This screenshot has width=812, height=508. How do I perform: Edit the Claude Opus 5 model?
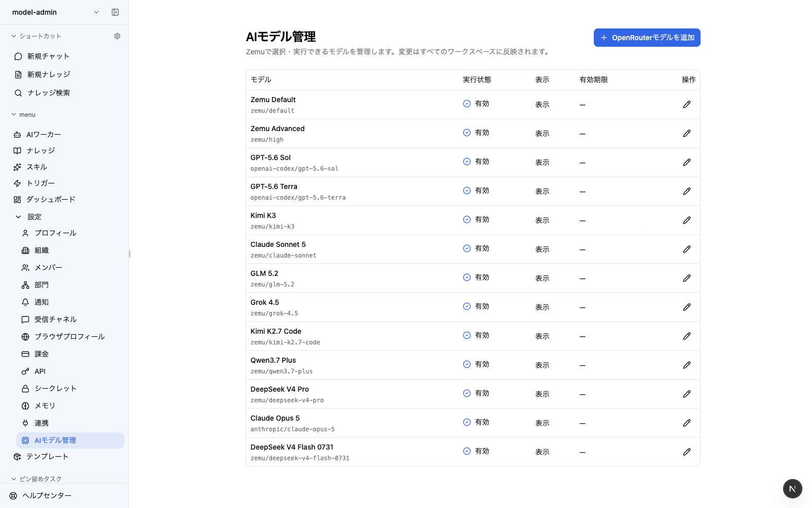click(x=687, y=423)
